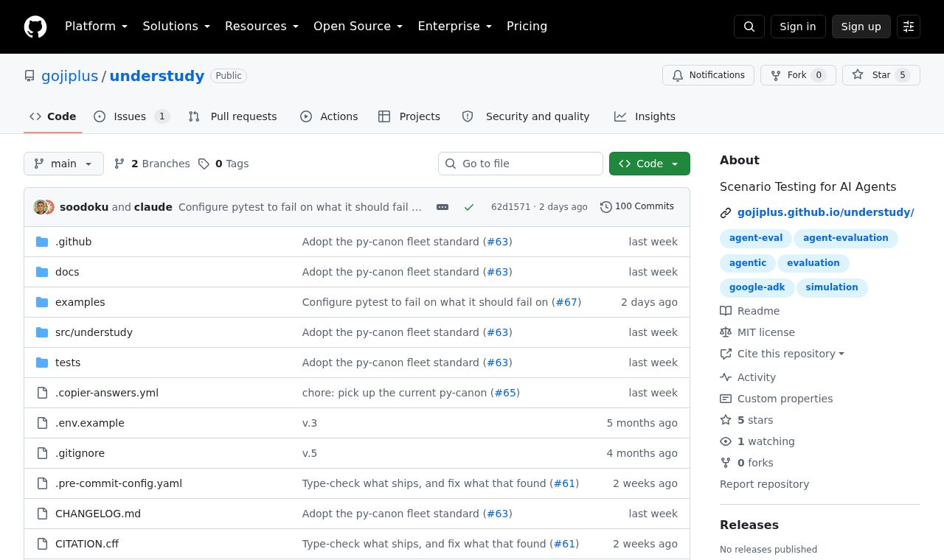This screenshot has width=944, height=560.
Task: Click the docs folder icon
Action: (42, 272)
